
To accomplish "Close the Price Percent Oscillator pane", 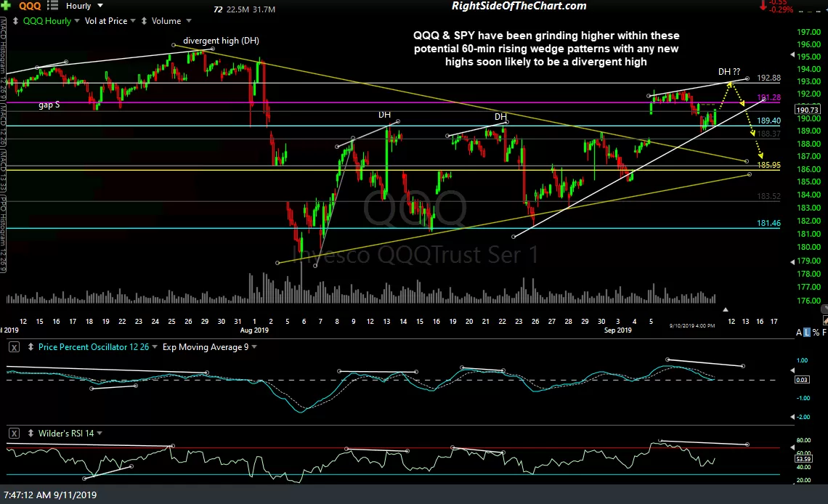I will pos(15,347).
